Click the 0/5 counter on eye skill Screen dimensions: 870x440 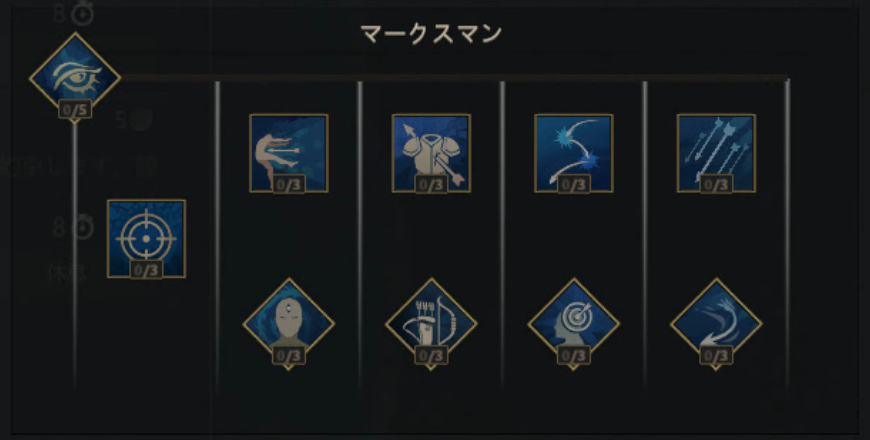point(75,109)
